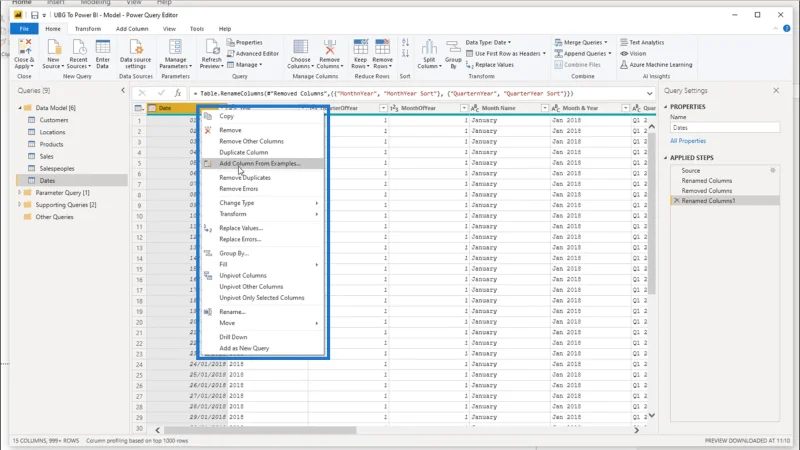This screenshot has width=800, height=450.
Task: Click the All Properties link
Action: coord(688,141)
